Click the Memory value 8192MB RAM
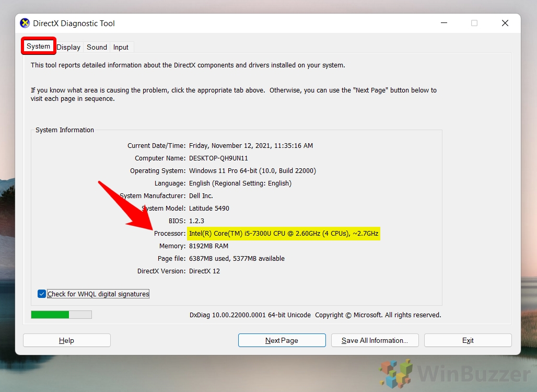This screenshot has height=392, width=537. pos(208,246)
